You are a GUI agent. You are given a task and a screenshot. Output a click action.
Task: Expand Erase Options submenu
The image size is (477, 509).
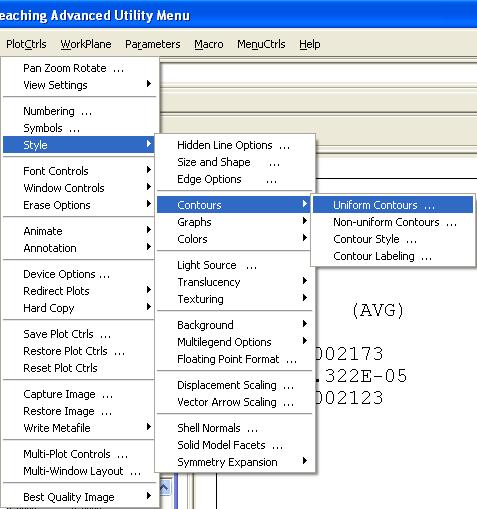point(79,205)
